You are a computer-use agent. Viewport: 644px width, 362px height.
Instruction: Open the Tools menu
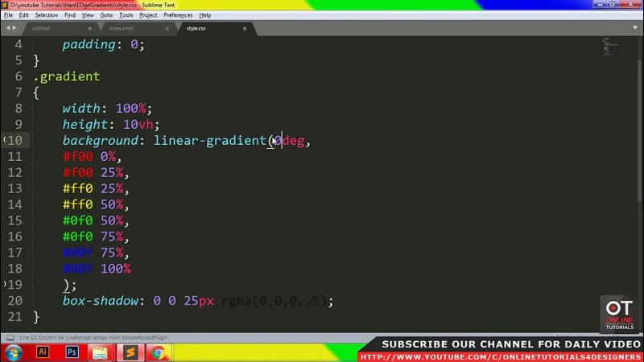(126, 15)
